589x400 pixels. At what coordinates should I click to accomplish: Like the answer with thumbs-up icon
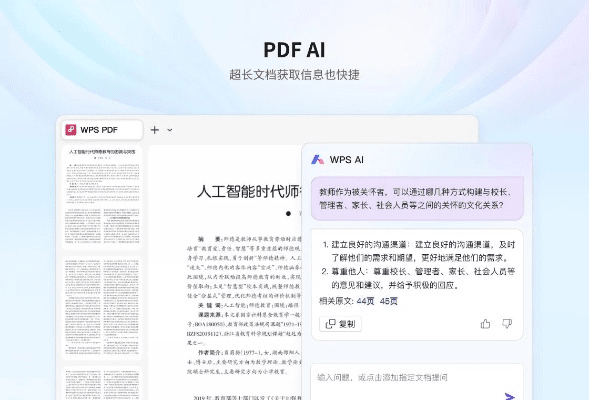tap(485, 324)
